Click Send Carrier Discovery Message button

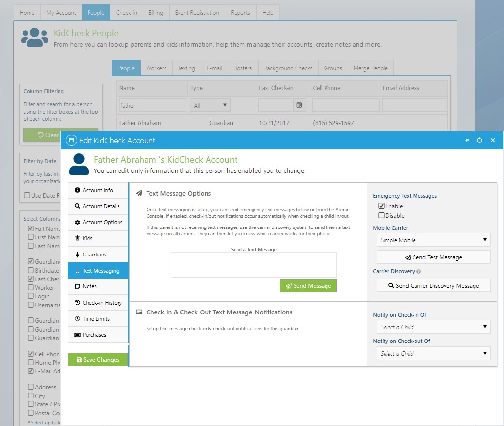coord(433,285)
